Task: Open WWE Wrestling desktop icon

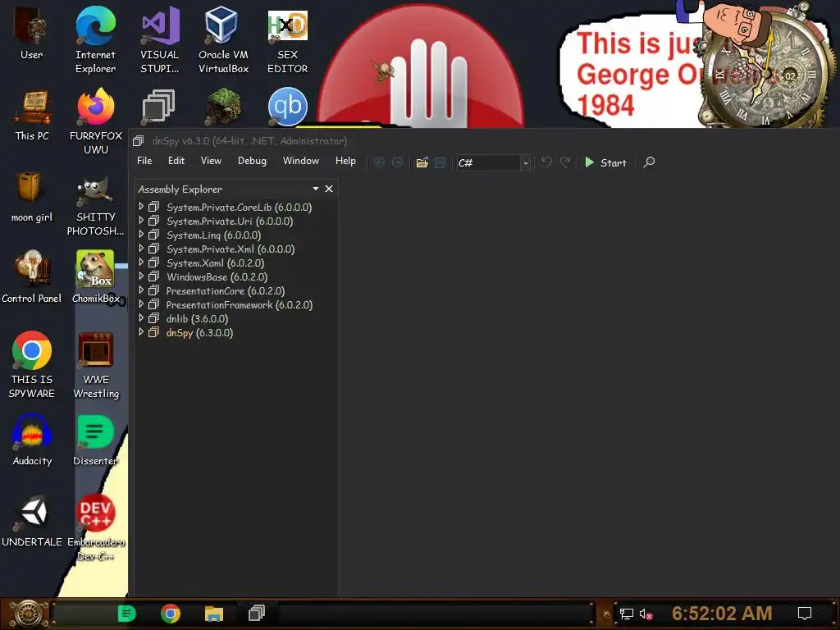Action: (96, 364)
